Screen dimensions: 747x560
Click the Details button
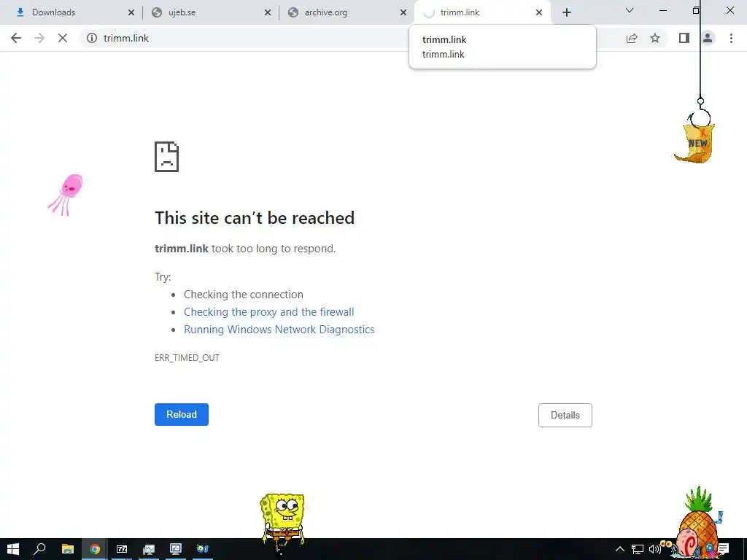click(x=565, y=415)
